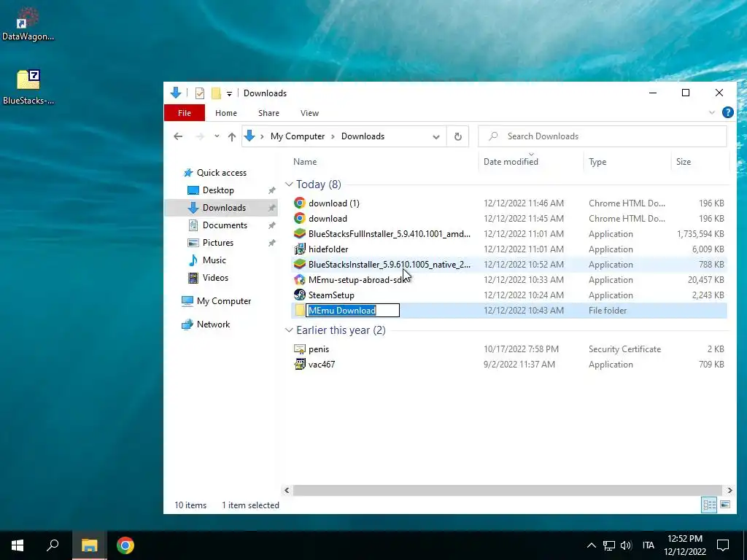Select the vac467 application icon
The image size is (747, 560).
tap(300, 365)
